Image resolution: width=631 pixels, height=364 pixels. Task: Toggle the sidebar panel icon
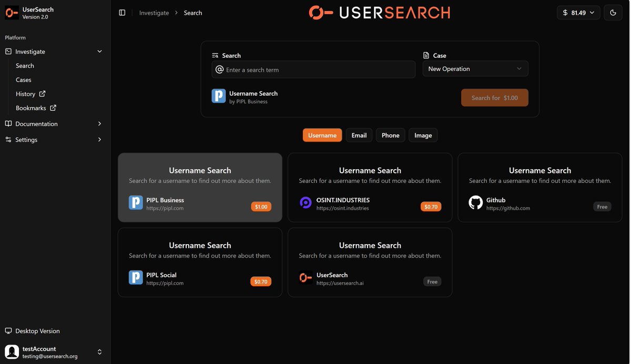click(122, 13)
